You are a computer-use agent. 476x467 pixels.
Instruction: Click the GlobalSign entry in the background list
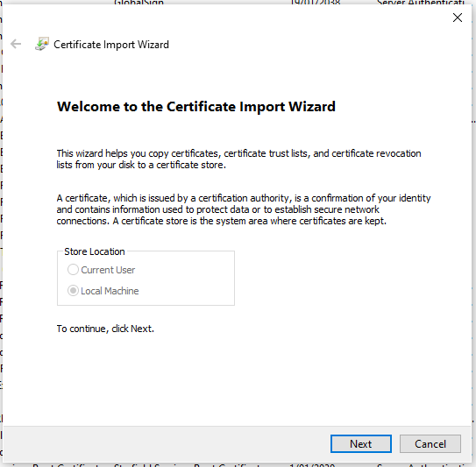tap(139, 3)
